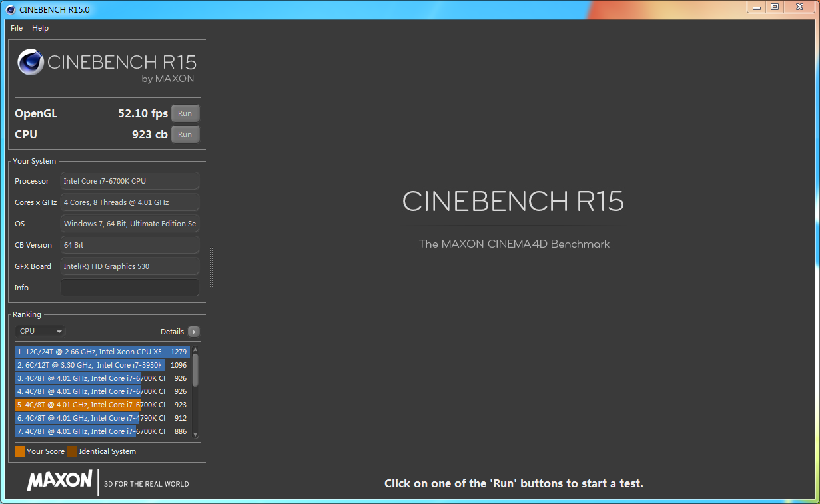
Task: Open the File menu
Action: [17, 28]
